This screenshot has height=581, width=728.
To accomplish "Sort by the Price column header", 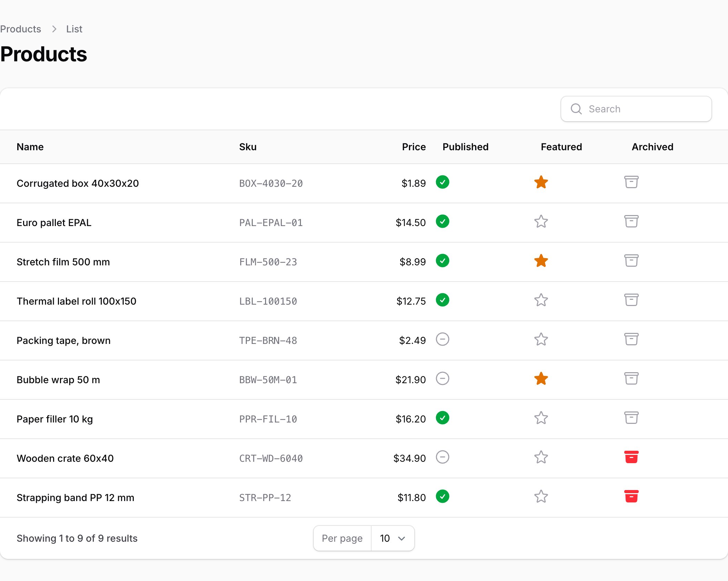I will tap(414, 147).
